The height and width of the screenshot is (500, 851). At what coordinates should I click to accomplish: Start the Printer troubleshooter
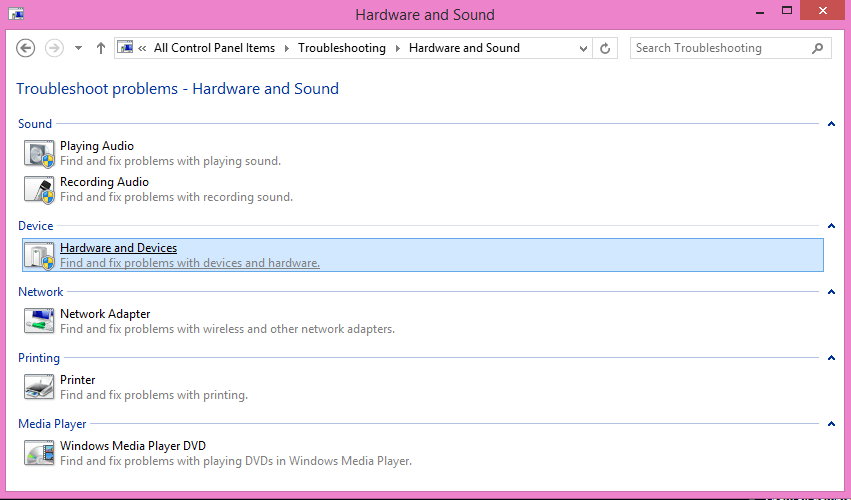tap(78, 380)
